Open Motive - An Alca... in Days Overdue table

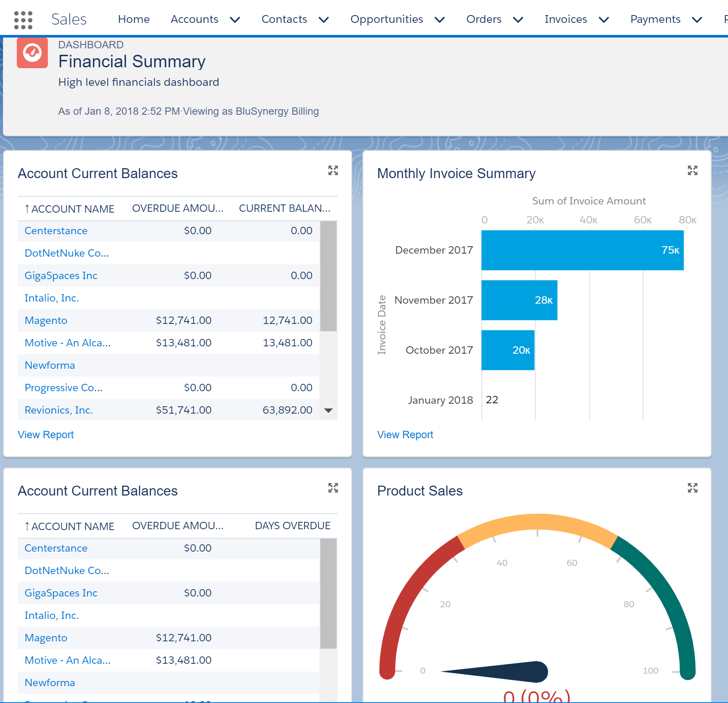(x=68, y=660)
